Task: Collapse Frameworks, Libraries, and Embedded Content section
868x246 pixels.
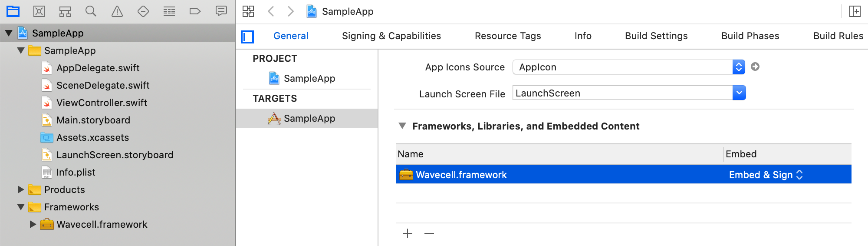Action: [x=402, y=126]
